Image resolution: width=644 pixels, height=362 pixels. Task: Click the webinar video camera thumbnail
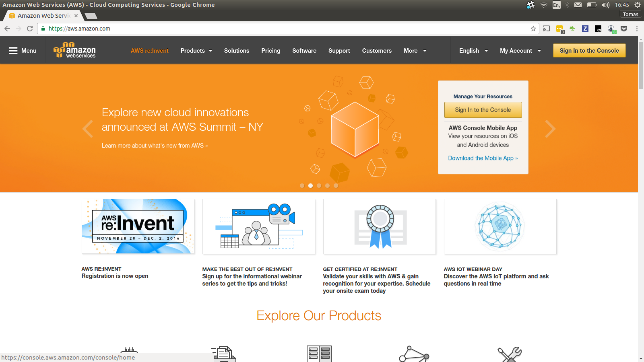(x=259, y=226)
